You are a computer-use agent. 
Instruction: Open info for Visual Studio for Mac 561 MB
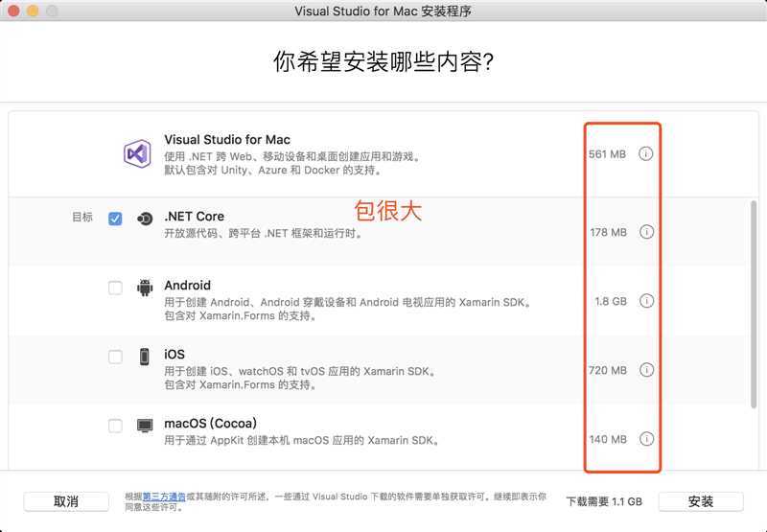645,154
